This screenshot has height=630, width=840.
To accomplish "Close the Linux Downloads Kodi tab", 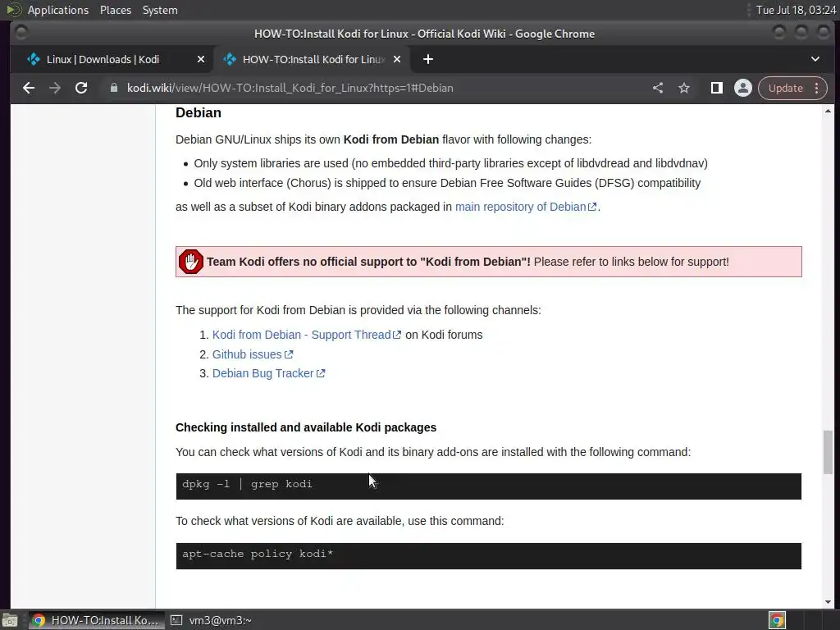I will [x=201, y=59].
